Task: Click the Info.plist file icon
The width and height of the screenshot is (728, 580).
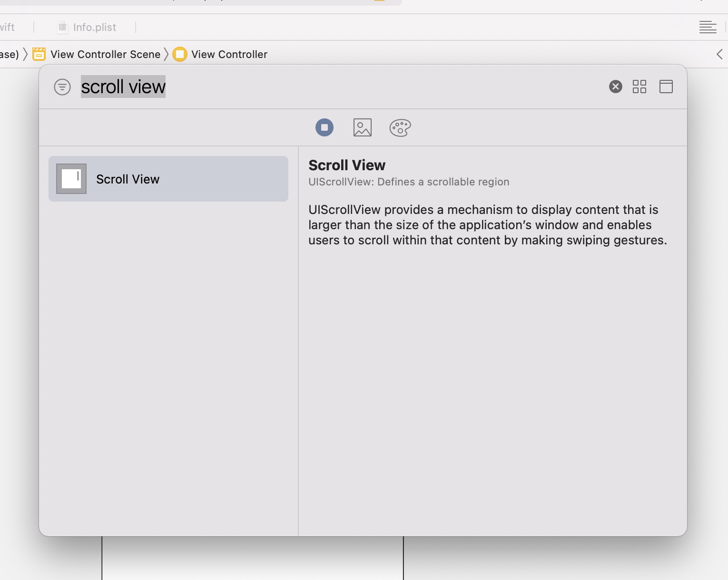Action: point(62,28)
